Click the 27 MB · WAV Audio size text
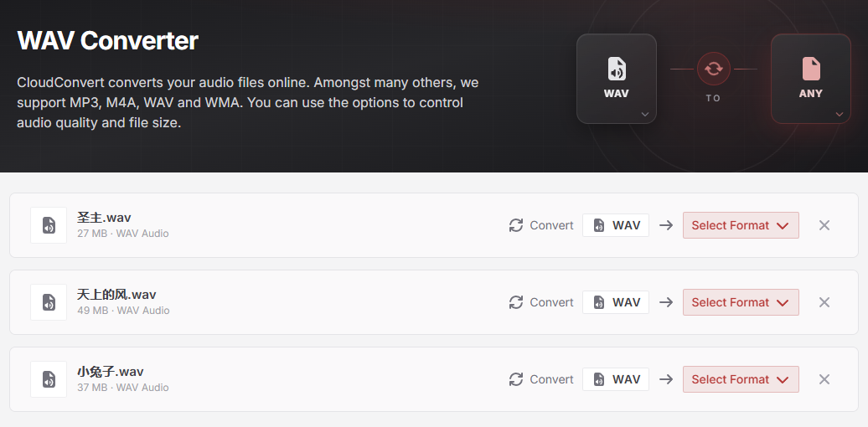Screen dimensions: 868x427 (x=123, y=234)
